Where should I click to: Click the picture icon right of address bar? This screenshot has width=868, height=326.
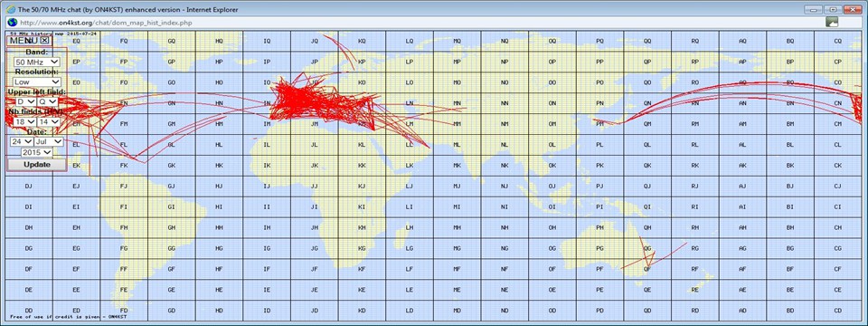coord(832,22)
